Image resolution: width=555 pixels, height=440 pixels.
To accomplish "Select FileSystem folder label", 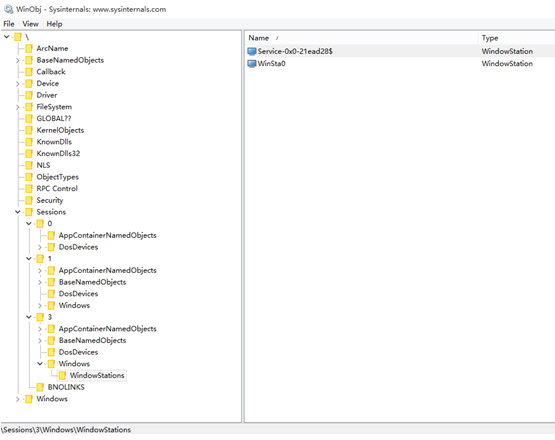I will [x=54, y=107].
